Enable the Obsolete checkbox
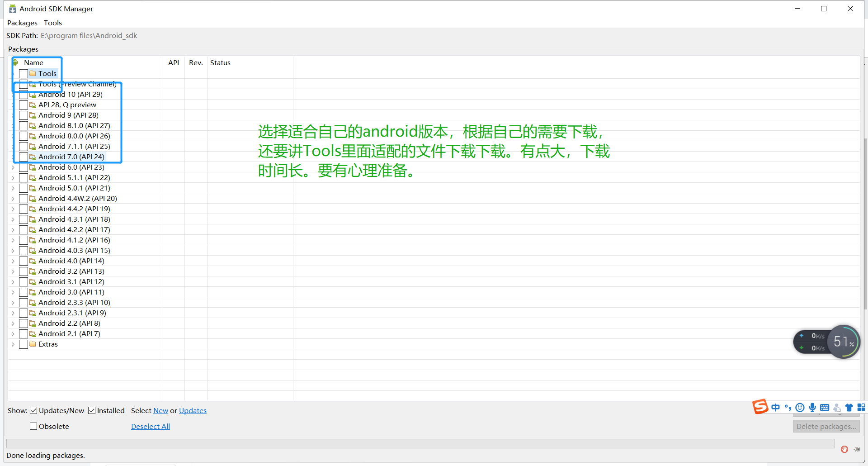This screenshot has width=868, height=466. coord(33,426)
